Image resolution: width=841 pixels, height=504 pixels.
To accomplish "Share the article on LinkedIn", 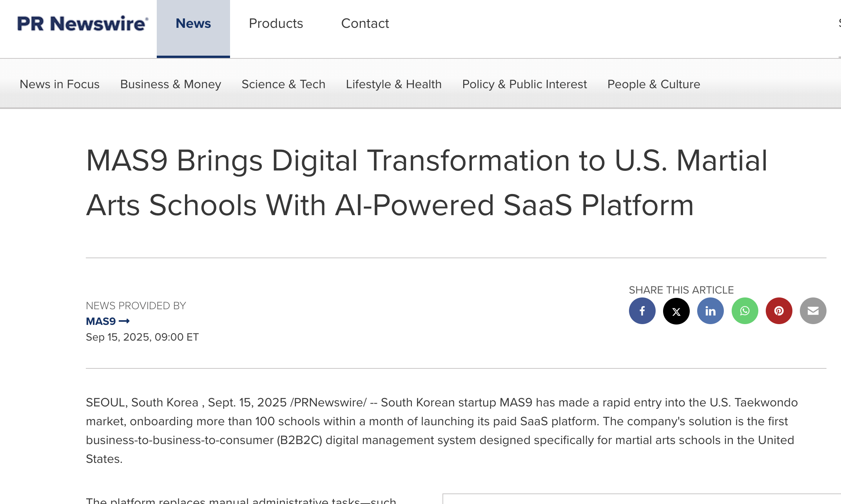I will (x=710, y=311).
